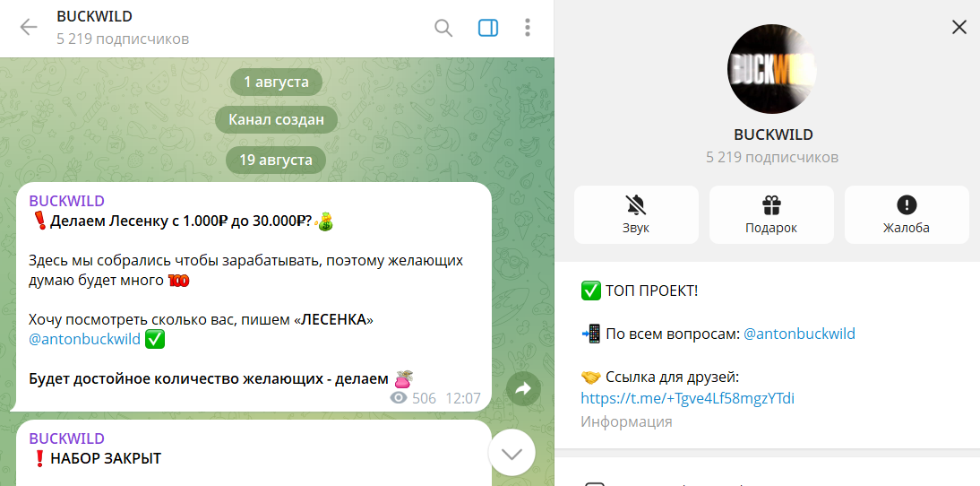Viewport: 980px width, 486px height.
Task: Click the eye views icon showing 506
Action: 399,398
